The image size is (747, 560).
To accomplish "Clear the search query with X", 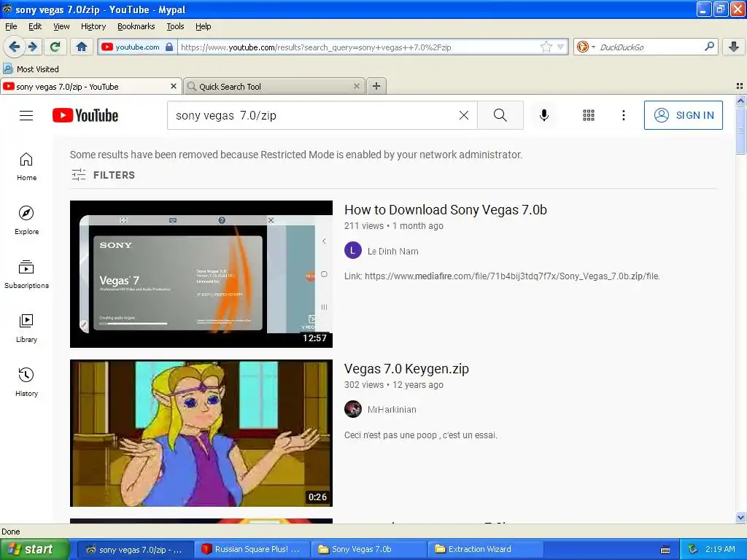I will [x=463, y=115].
